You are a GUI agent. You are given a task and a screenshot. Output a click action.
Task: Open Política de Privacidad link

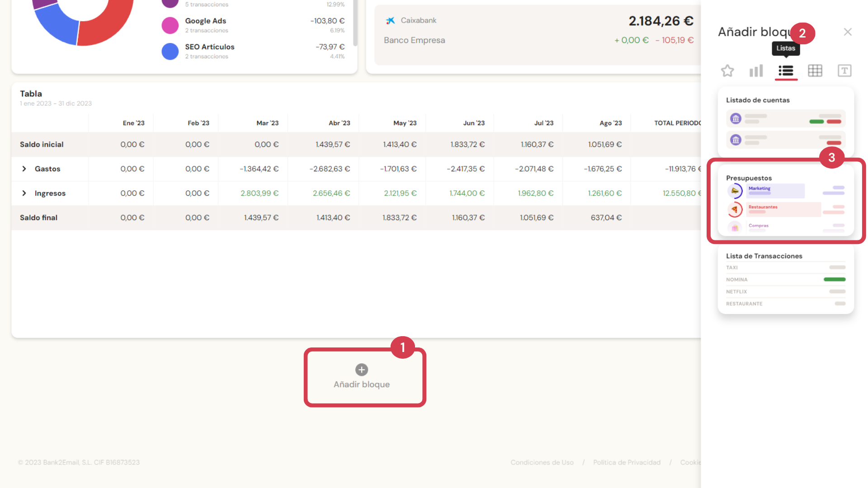pos(627,462)
